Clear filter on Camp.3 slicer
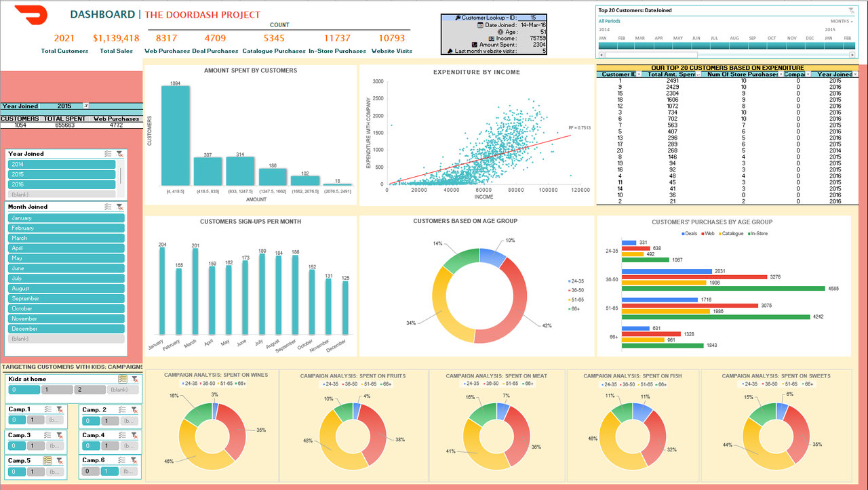The width and height of the screenshot is (868, 490). click(60, 435)
